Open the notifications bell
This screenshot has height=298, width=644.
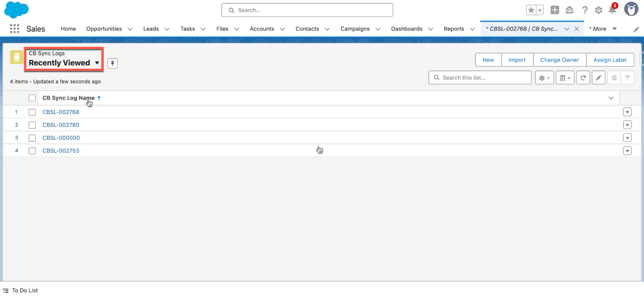pos(612,10)
